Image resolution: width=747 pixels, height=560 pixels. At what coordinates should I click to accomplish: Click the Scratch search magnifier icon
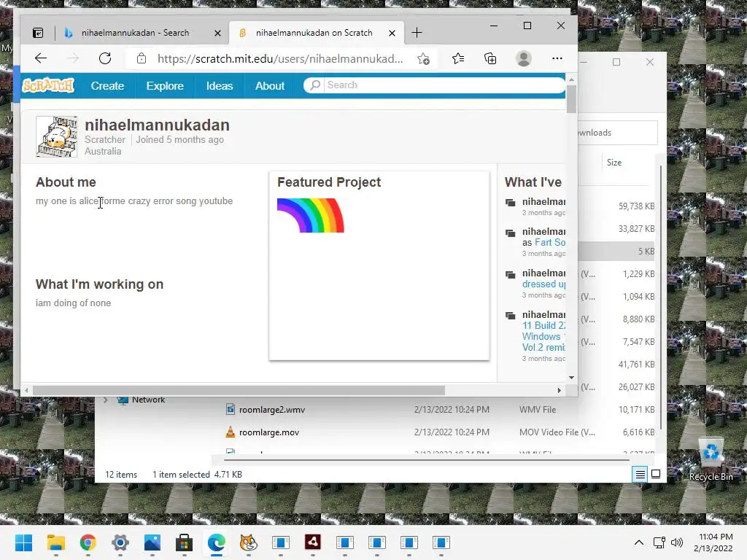(315, 85)
